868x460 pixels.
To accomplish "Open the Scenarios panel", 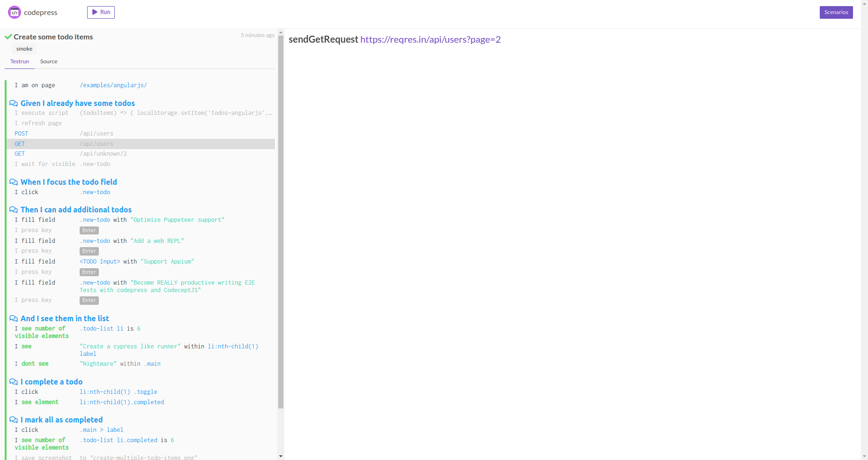I will pos(836,12).
